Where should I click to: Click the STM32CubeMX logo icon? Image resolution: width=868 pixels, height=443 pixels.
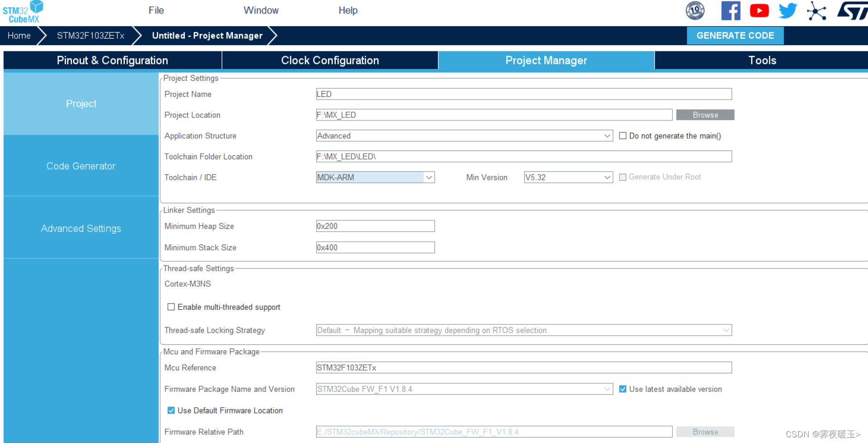(x=23, y=12)
